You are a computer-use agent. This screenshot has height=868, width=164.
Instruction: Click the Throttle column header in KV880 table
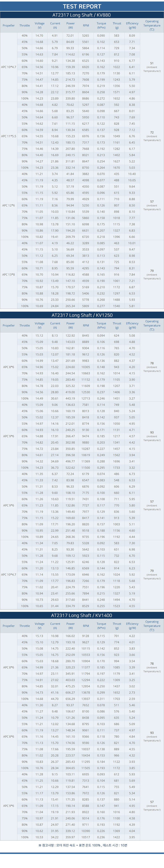(x=25, y=25)
